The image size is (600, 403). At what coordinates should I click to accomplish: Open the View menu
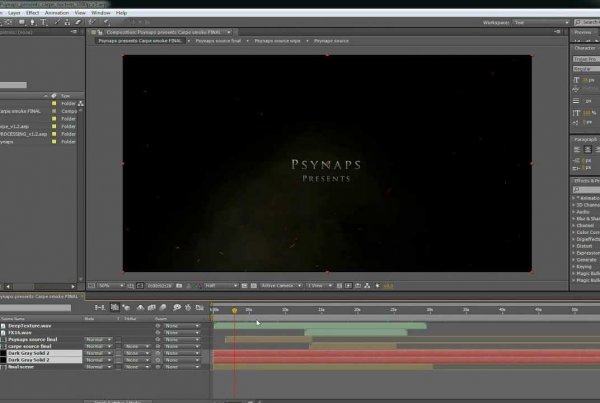pyautogui.click(x=80, y=13)
